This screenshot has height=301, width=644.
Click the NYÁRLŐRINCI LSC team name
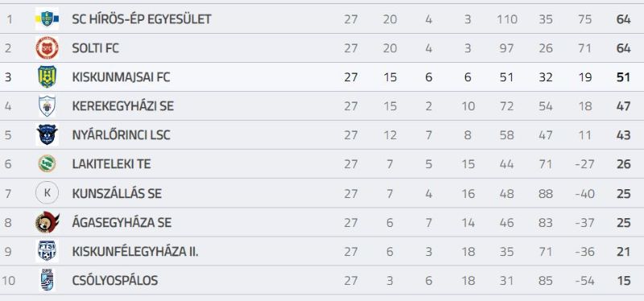point(122,134)
